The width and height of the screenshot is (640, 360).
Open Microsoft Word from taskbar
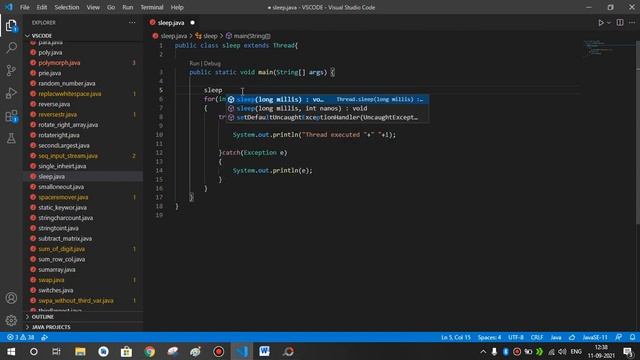tap(264, 351)
